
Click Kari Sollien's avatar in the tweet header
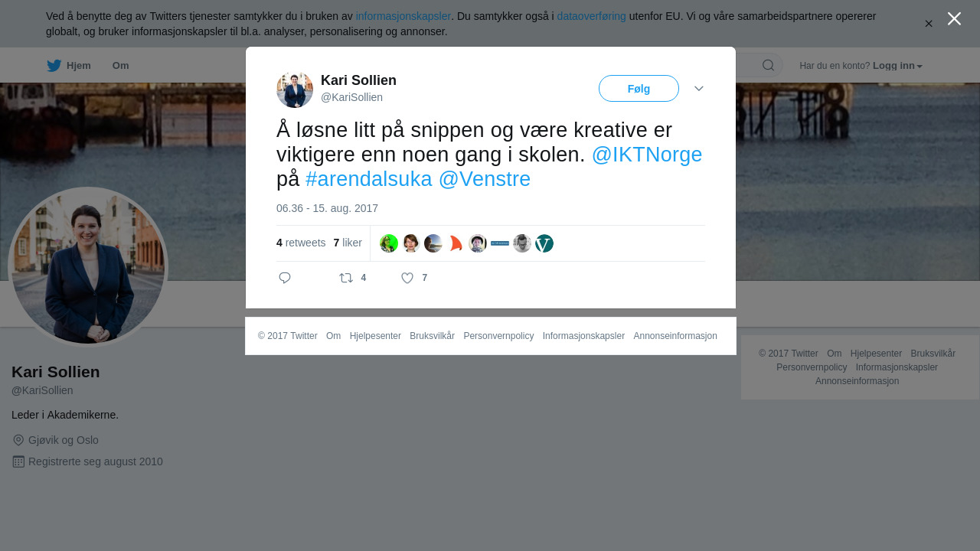(295, 90)
